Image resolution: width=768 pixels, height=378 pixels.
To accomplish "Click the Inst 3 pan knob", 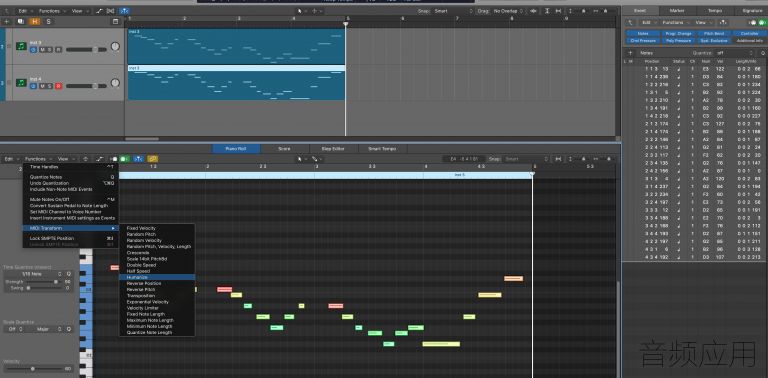I will (x=115, y=47).
